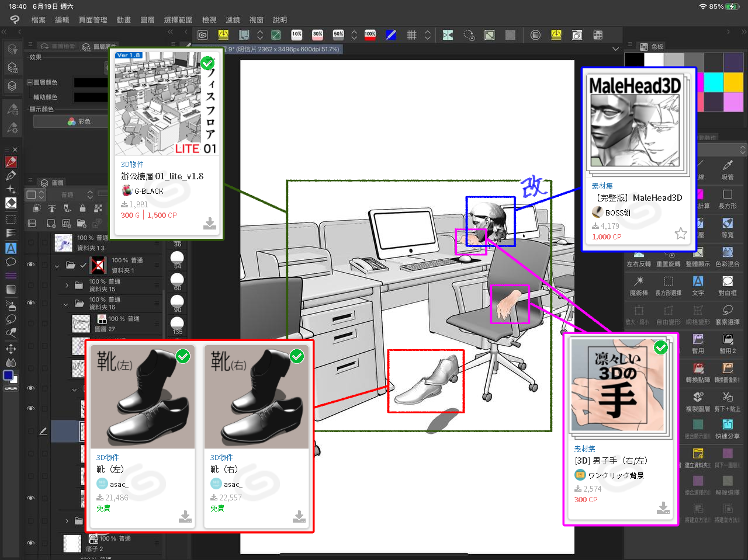
Task: Select the red Pen tool
Action: coord(11,162)
